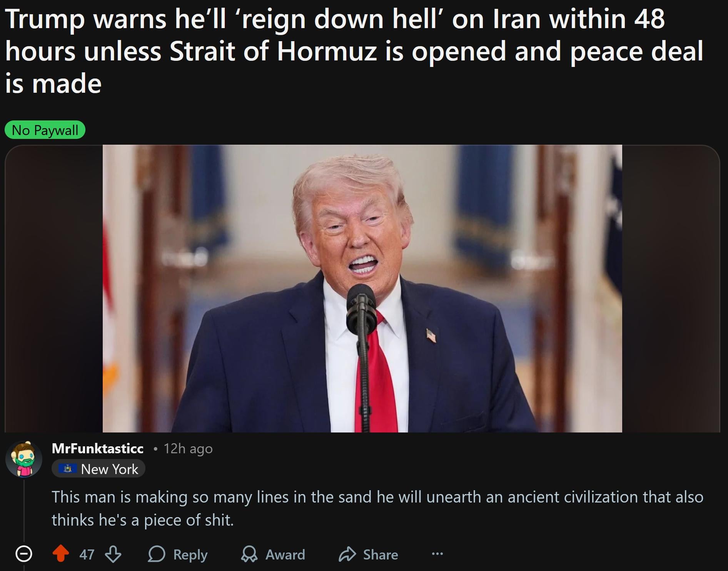Collapse the comment thread with the minus circle
The width and height of the screenshot is (728, 571).
coord(23,554)
